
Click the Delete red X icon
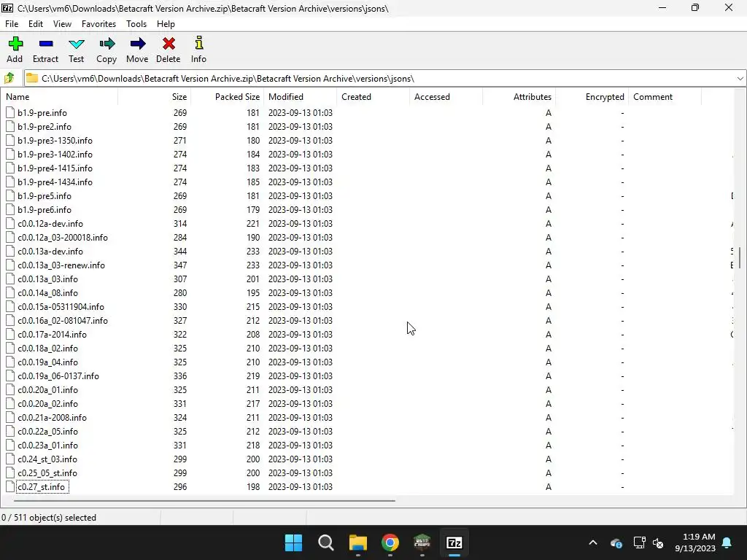tap(169, 44)
